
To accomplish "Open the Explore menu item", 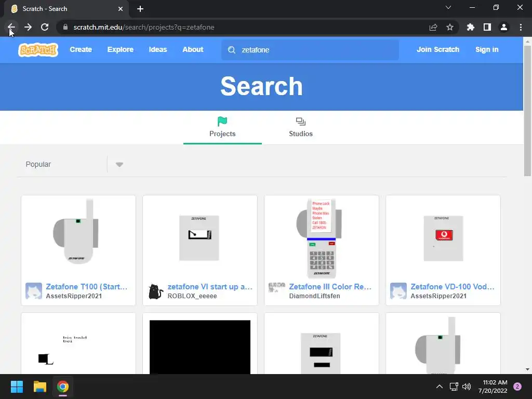I will pyautogui.click(x=121, y=49).
